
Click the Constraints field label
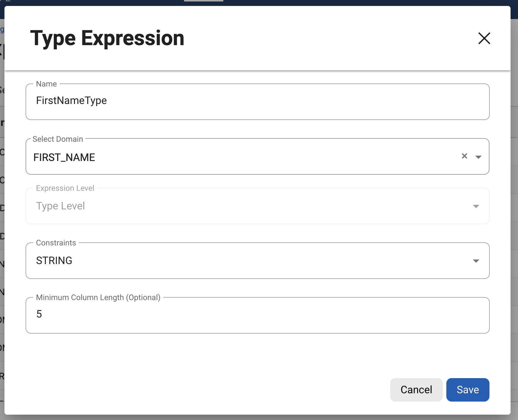pos(56,243)
